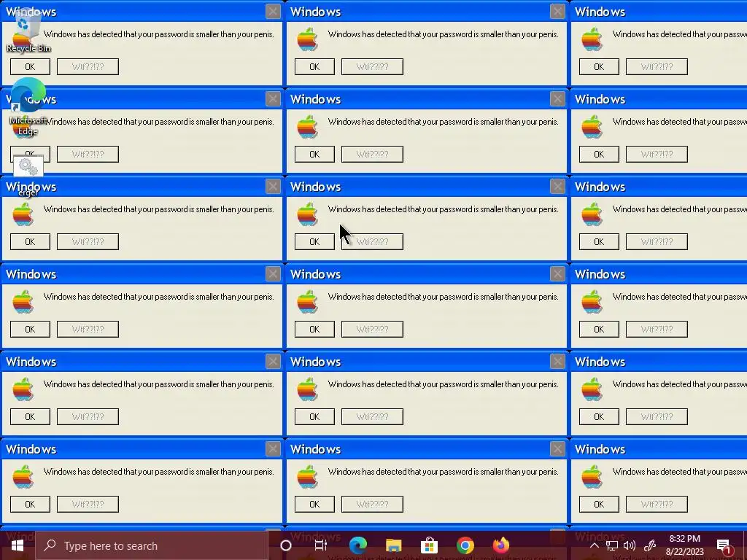The height and width of the screenshot is (560, 747).
Task: Show hidden system tray icons
Action: coord(594,545)
